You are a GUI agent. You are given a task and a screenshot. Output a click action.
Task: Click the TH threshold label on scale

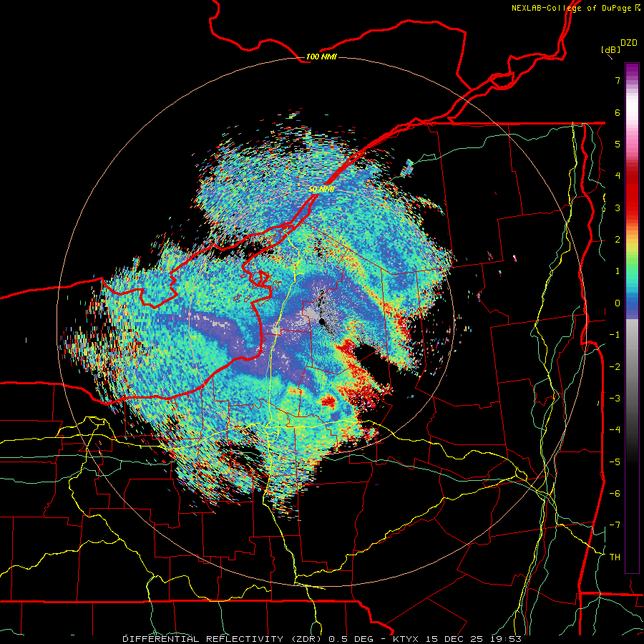615,557
